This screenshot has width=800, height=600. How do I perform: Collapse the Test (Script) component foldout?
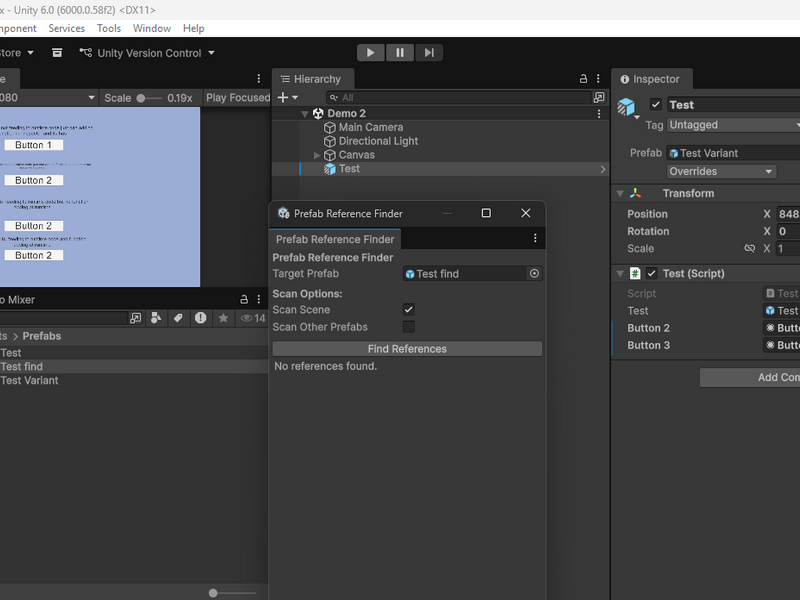tap(620, 273)
